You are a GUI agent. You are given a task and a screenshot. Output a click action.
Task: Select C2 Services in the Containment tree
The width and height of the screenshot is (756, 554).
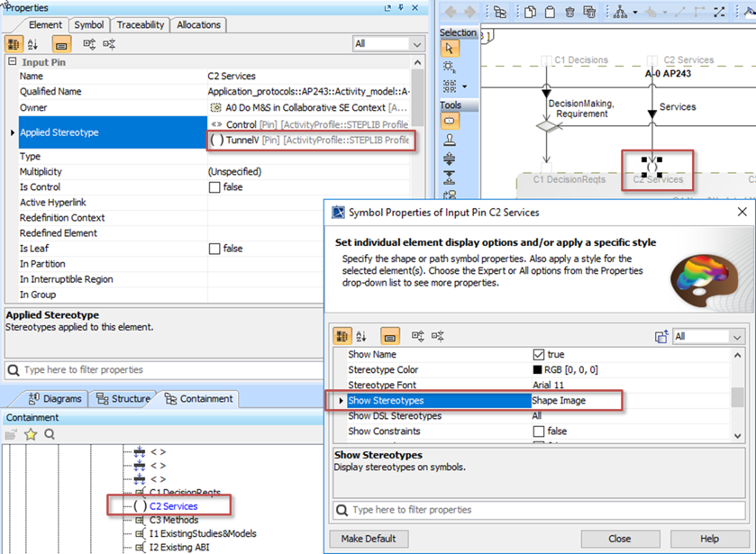(x=173, y=506)
